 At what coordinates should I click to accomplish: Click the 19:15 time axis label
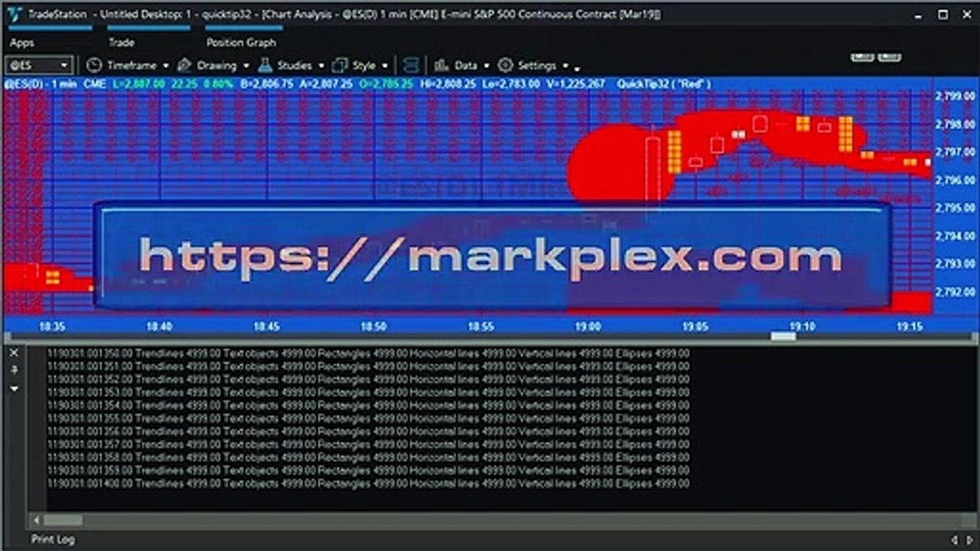tap(909, 325)
